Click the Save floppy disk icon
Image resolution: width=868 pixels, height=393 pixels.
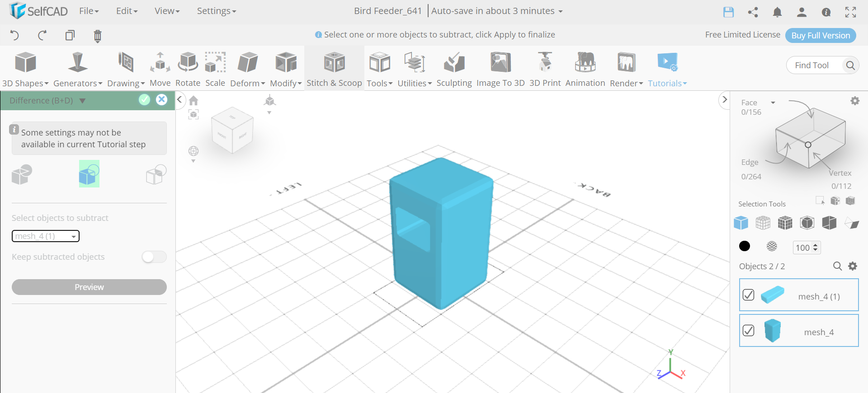(728, 12)
